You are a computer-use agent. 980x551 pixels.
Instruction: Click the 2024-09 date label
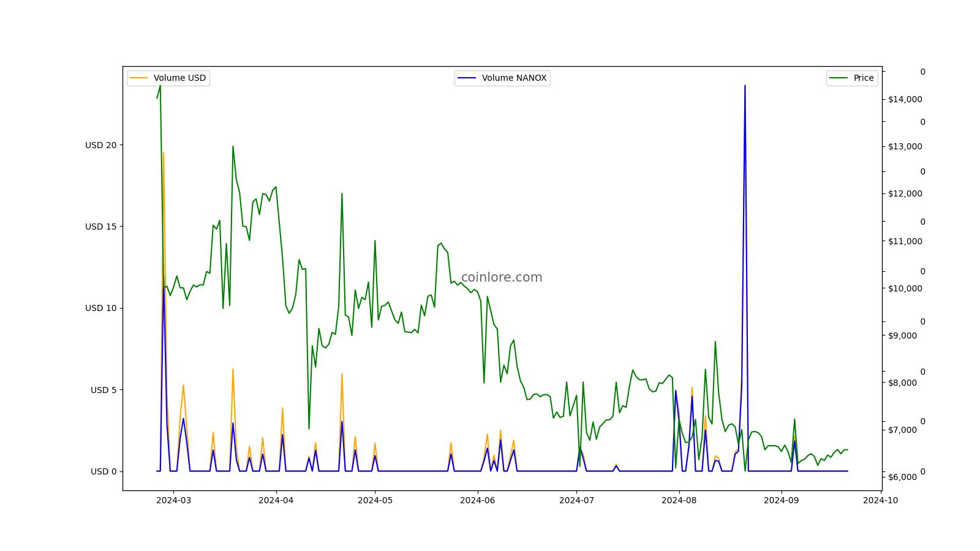[x=781, y=500]
